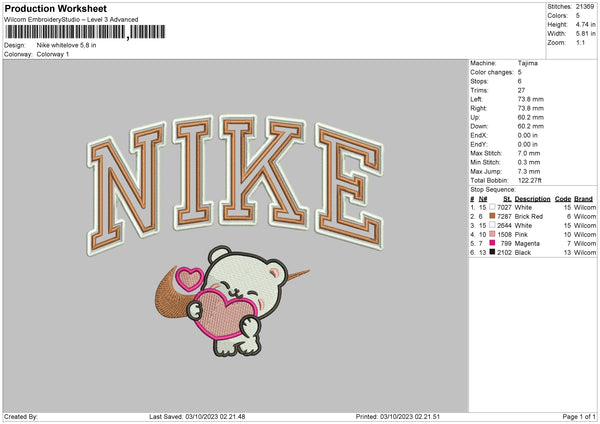
Task: Click the Width value 5.81 in
Action: [x=585, y=34]
